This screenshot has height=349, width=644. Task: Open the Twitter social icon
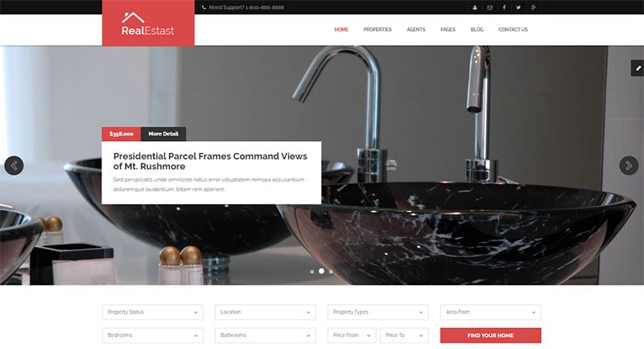pos(518,7)
